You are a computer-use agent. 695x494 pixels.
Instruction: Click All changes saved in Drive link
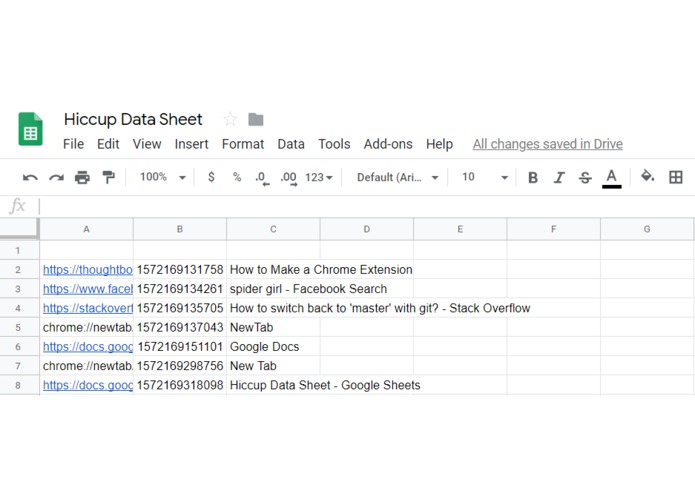pos(547,144)
